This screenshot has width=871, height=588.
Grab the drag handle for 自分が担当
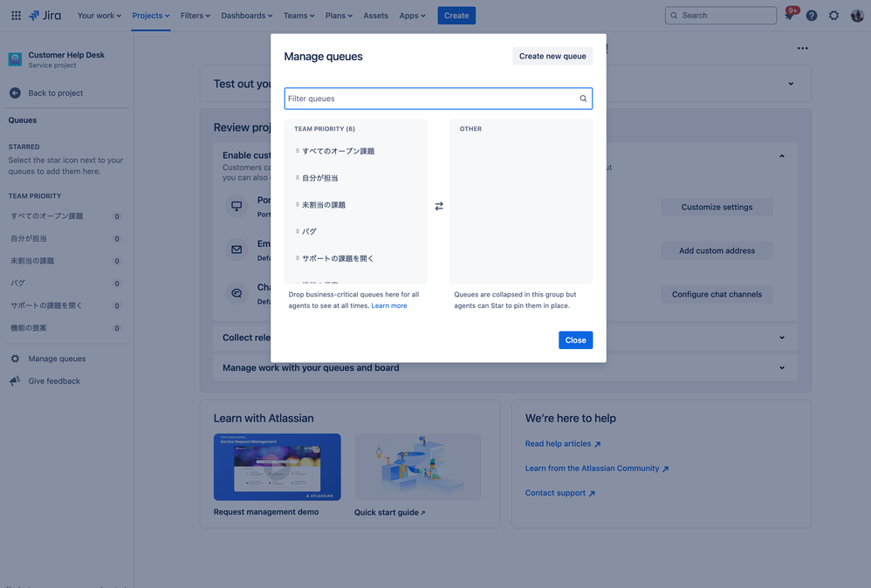(298, 178)
